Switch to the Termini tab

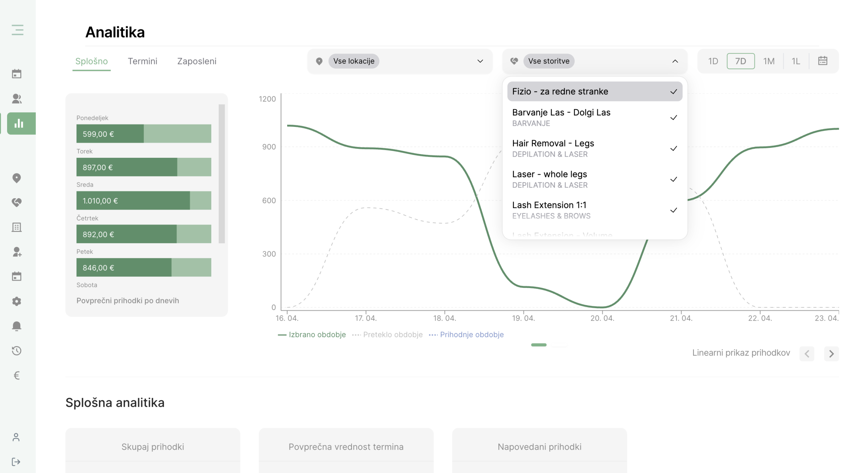coord(142,61)
